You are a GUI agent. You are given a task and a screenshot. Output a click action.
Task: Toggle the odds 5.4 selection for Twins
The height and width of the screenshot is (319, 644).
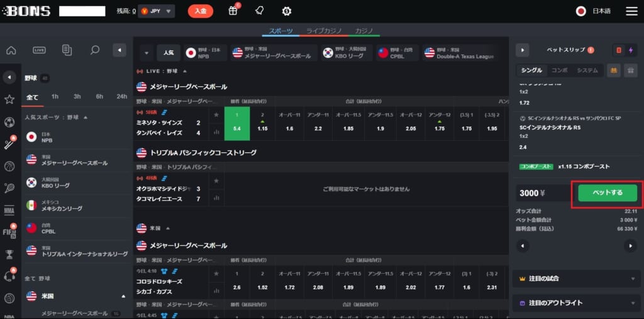237,128
